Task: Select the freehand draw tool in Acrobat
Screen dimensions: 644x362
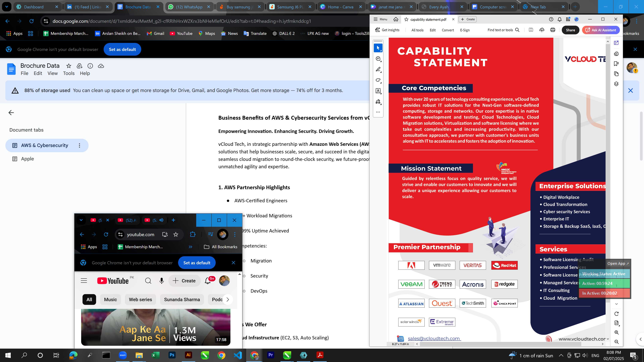Action: [378, 80]
